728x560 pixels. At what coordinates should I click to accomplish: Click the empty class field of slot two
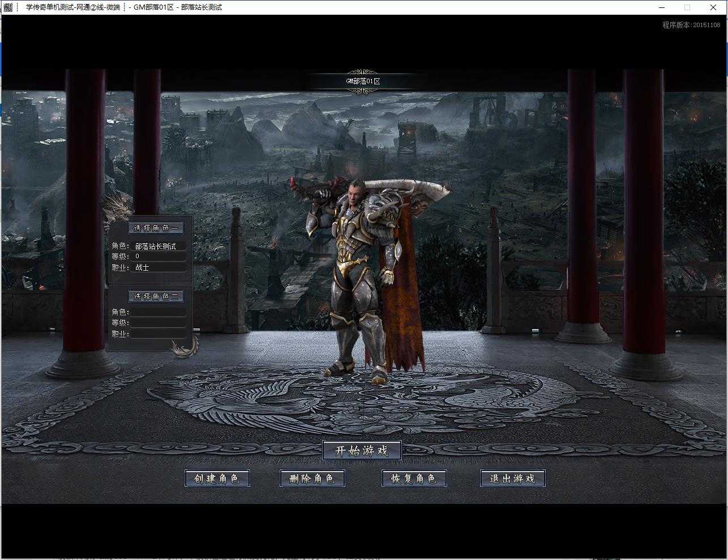[x=159, y=334]
